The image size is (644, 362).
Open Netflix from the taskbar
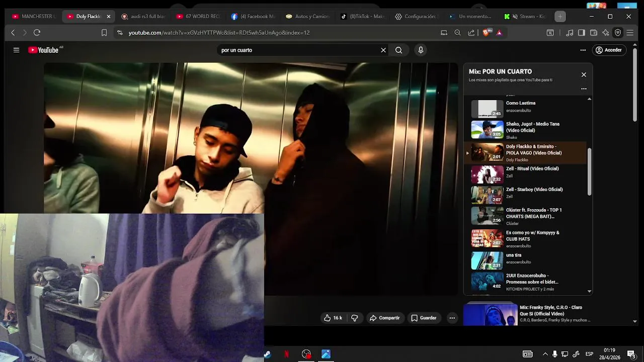(x=286, y=354)
